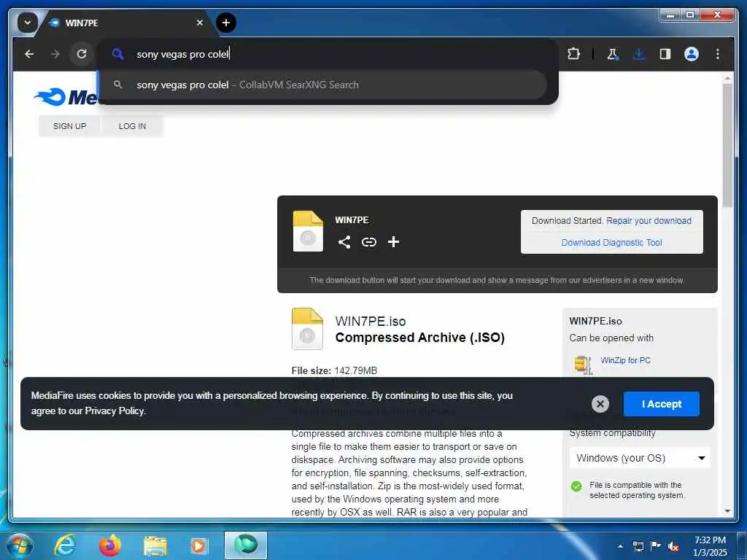This screenshot has height=560, width=747.
Task: Click the muted volume tray icon
Action: pos(673,546)
